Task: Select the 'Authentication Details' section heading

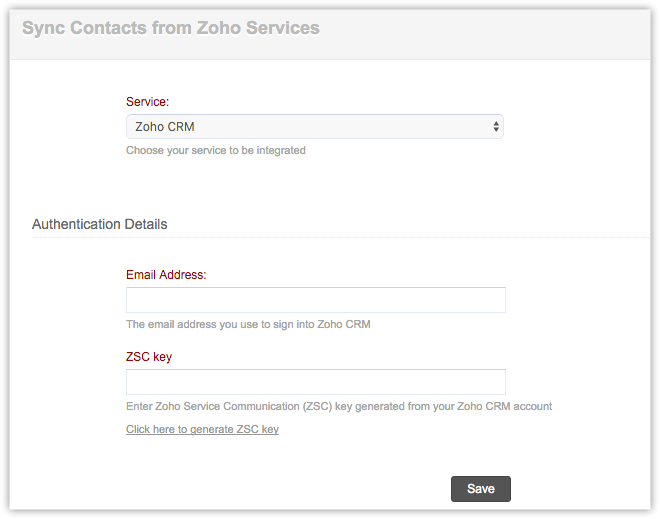Action: tap(100, 224)
